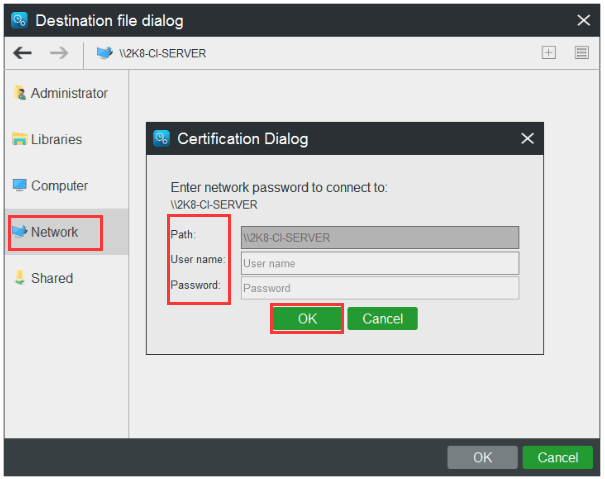
Task: Click Cancel in the Destination dialog footer
Action: click(557, 457)
